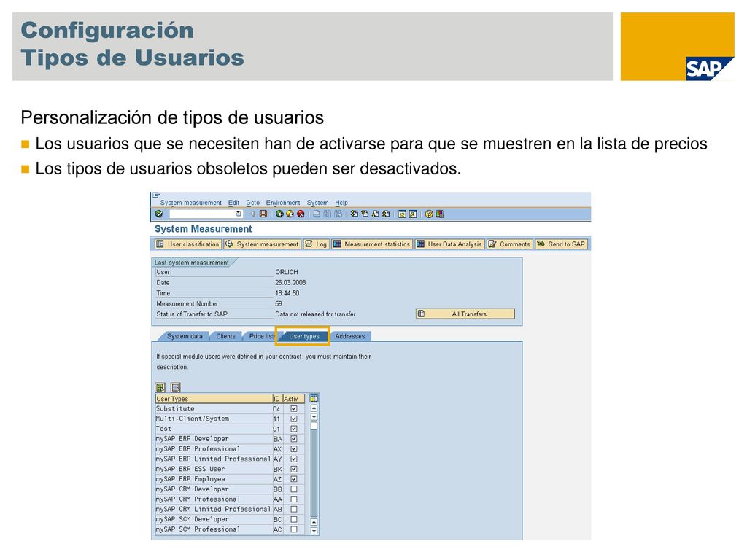Enable mySAP CRM Limited Professional checkbox
Image resolution: width=747 pixels, height=560 pixels.
coord(294,509)
